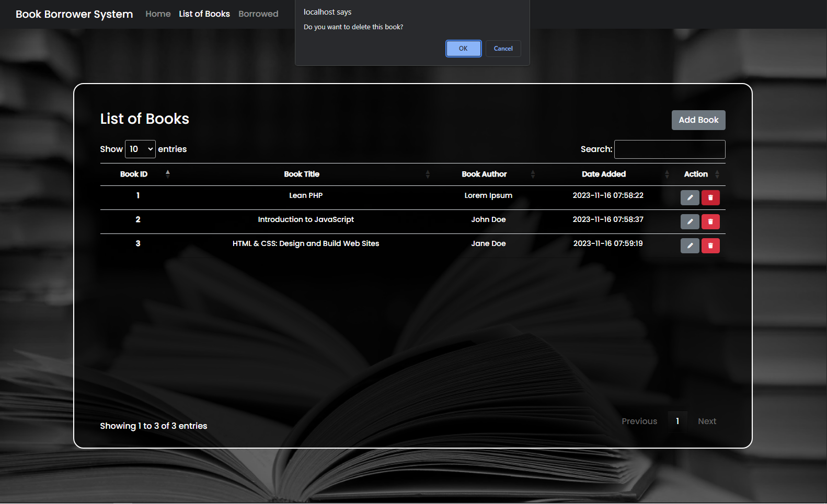The width and height of the screenshot is (827, 504).
Task: Open Borrowed nav link
Action: pyautogui.click(x=258, y=14)
